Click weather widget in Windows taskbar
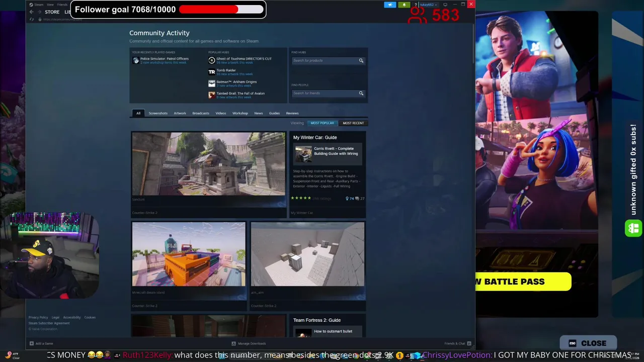Screen dimensions: 644x362 coord(12,355)
